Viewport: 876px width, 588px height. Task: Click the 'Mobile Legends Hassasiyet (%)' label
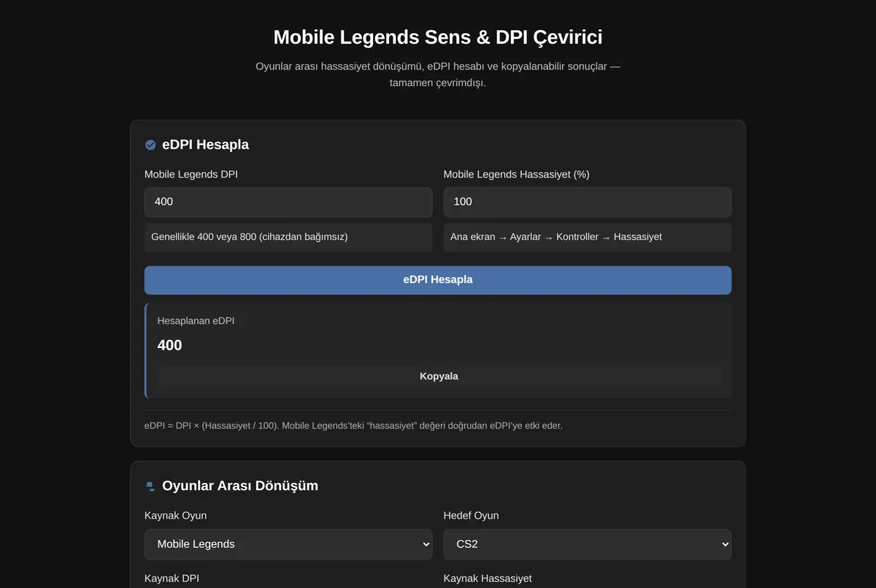pos(516,174)
